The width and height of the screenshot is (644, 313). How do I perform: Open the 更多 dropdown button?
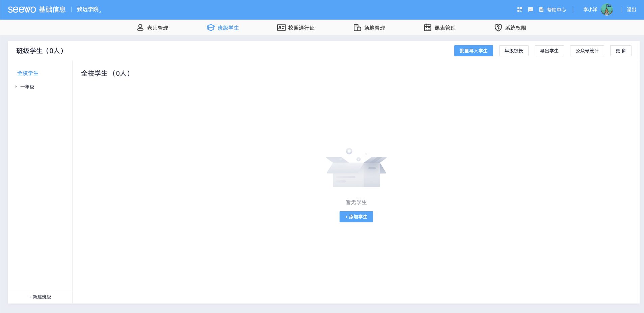point(620,51)
